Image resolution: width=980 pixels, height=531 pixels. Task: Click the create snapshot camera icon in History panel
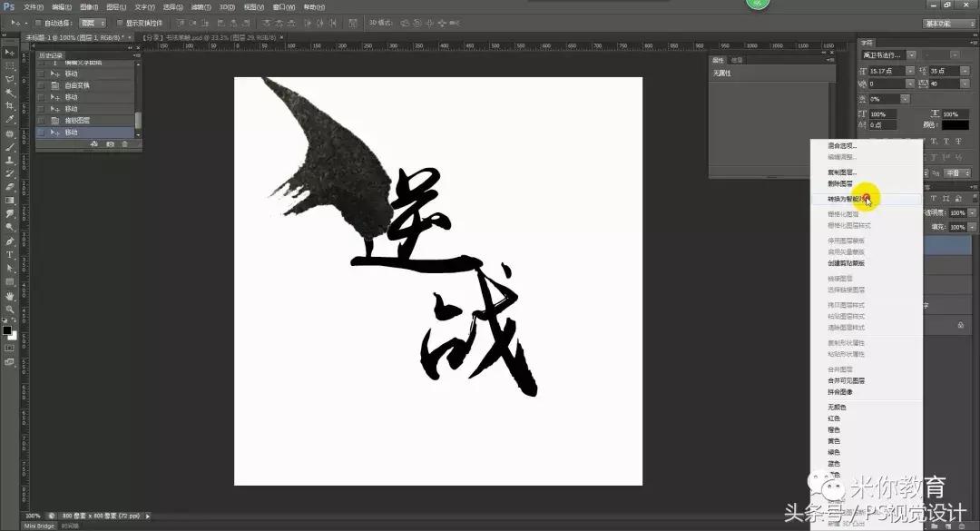click(x=111, y=143)
